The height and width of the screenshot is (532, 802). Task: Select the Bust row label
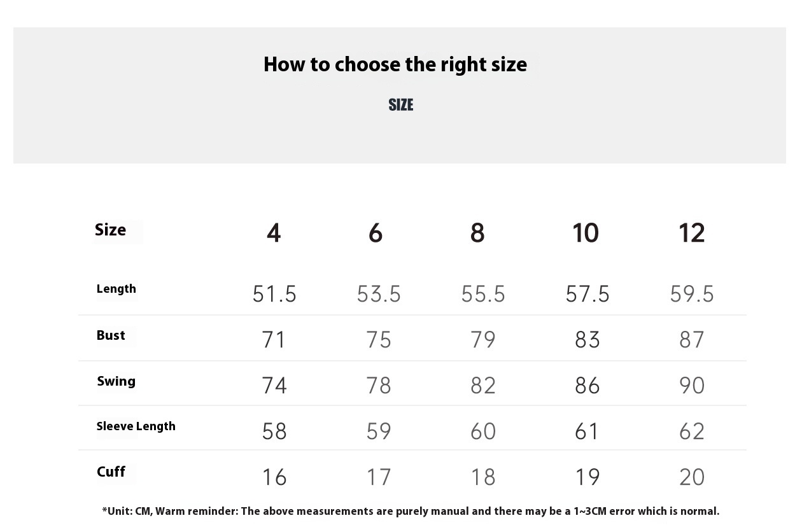(x=111, y=335)
